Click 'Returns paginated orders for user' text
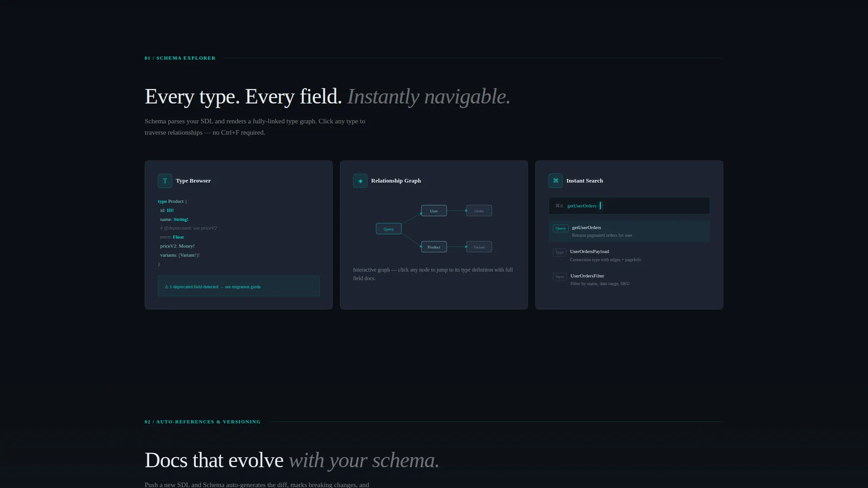This screenshot has height=488, width=868. tap(602, 235)
